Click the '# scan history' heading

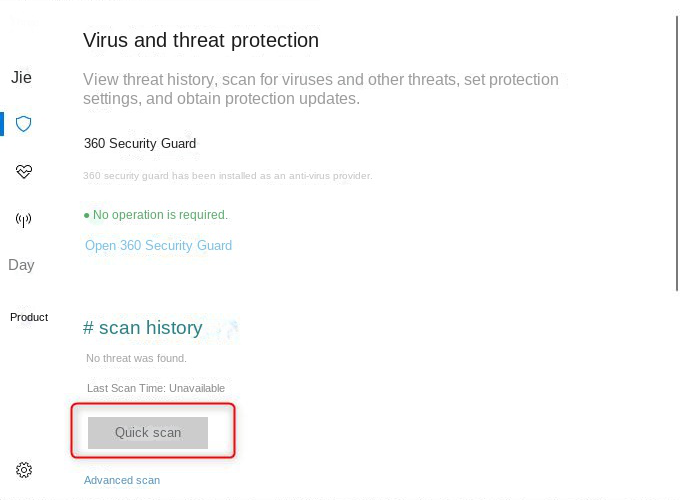143,328
